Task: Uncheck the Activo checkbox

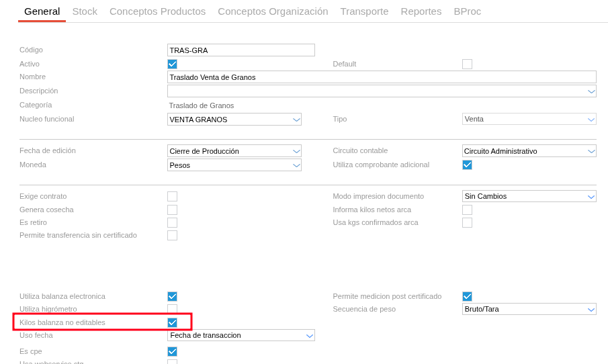Action: [x=172, y=64]
